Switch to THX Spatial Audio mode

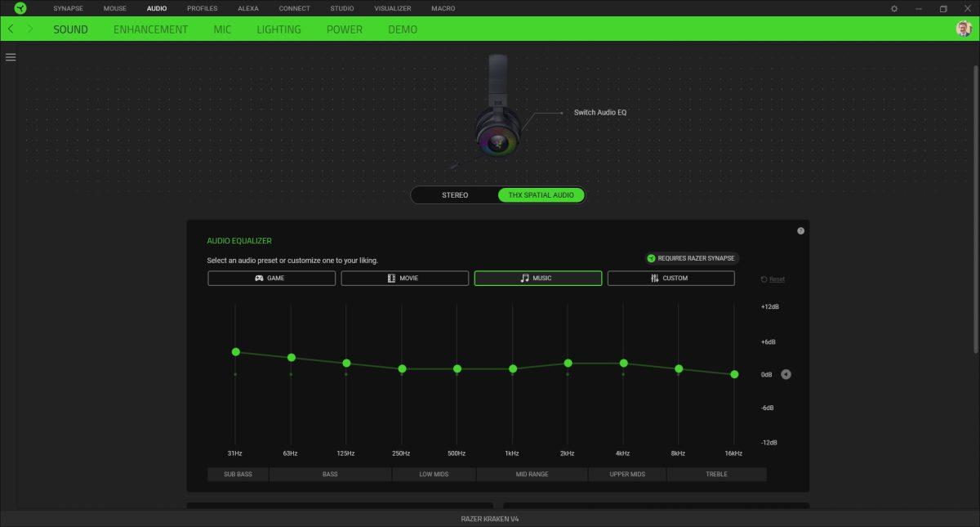tap(541, 195)
